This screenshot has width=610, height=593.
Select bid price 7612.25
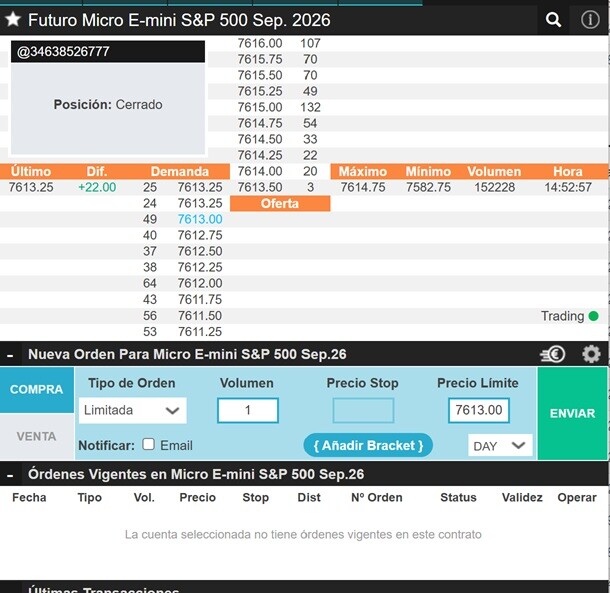click(x=200, y=267)
